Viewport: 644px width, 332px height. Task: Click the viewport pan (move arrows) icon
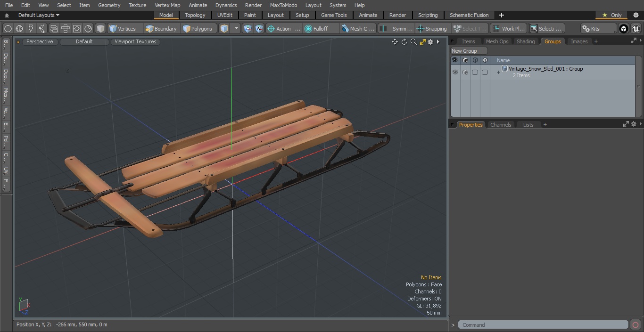click(395, 42)
